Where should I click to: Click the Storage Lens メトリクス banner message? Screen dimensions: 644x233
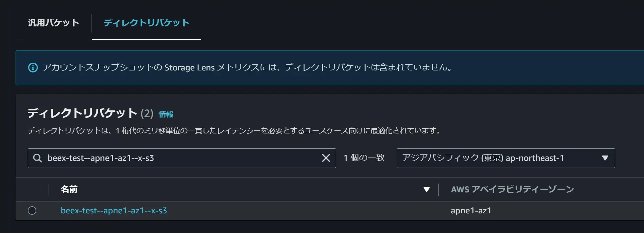pyautogui.click(x=247, y=67)
